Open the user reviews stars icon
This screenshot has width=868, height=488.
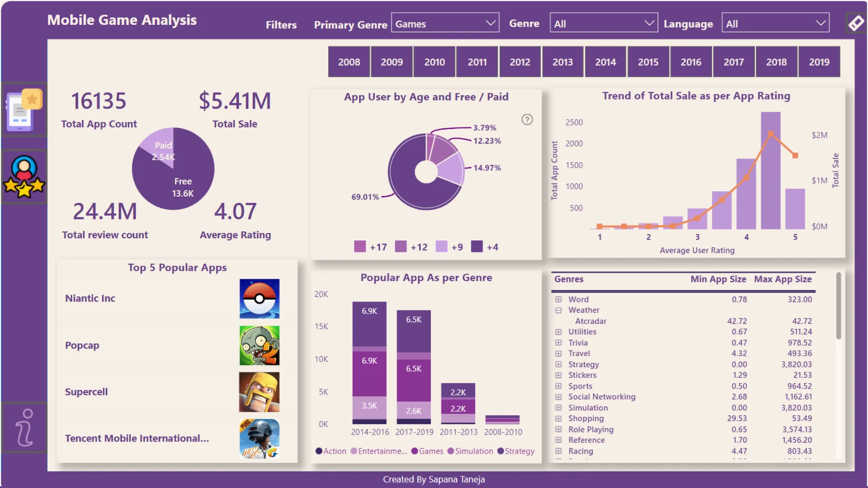(x=24, y=177)
